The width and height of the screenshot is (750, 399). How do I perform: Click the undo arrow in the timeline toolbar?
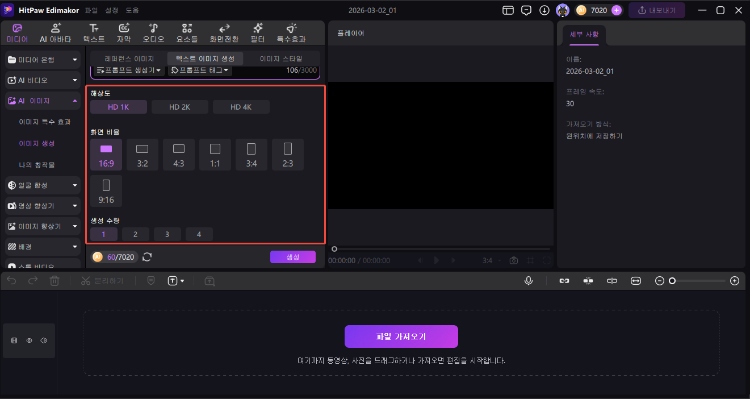coord(11,281)
